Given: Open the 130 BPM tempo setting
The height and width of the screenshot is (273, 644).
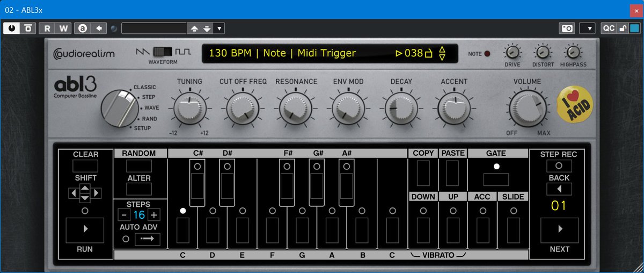Looking at the screenshot, I should pyautogui.click(x=230, y=53).
